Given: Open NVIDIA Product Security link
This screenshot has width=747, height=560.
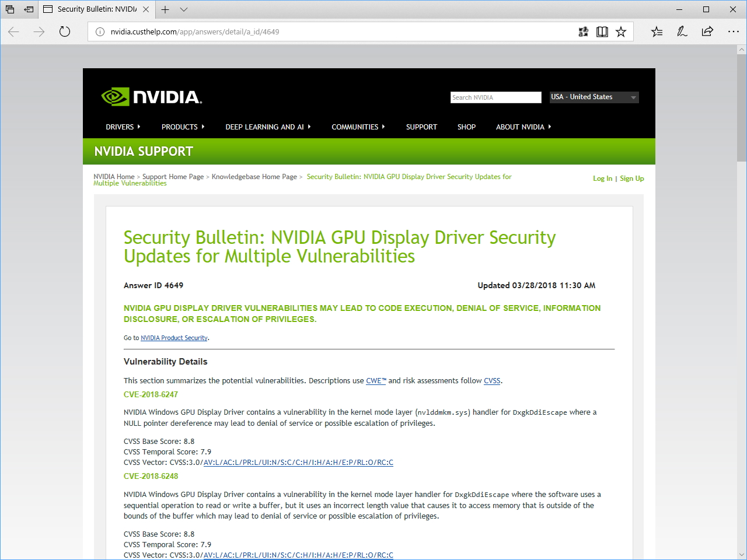Looking at the screenshot, I should pyautogui.click(x=174, y=338).
